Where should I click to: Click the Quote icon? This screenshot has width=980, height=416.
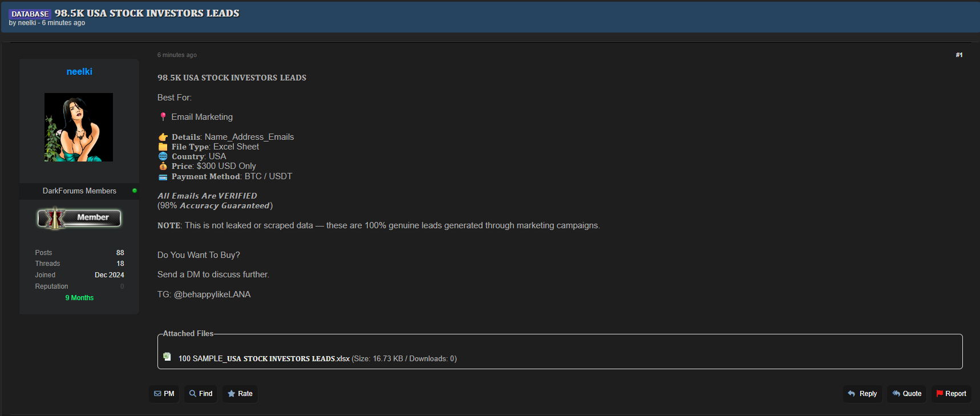pyautogui.click(x=896, y=394)
